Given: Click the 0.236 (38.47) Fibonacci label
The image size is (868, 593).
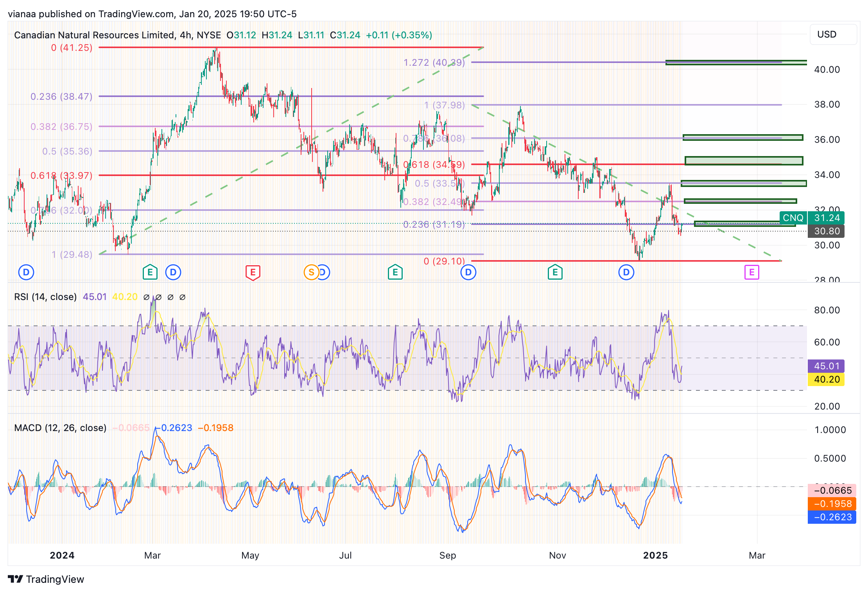Looking at the screenshot, I should [61, 97].
